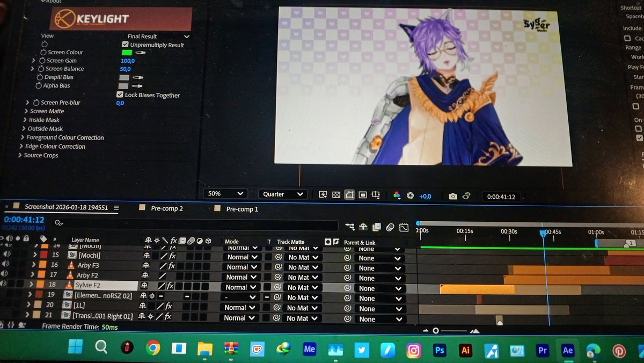
Task: Toggle shy switch on layer 15 Mochi
Action: [x=147, y=255]
